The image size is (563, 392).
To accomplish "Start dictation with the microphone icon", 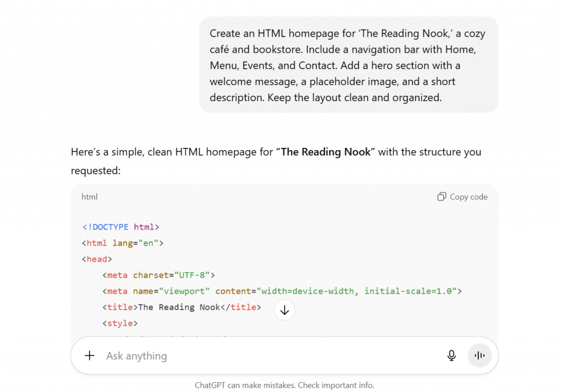I will [451, 355].
